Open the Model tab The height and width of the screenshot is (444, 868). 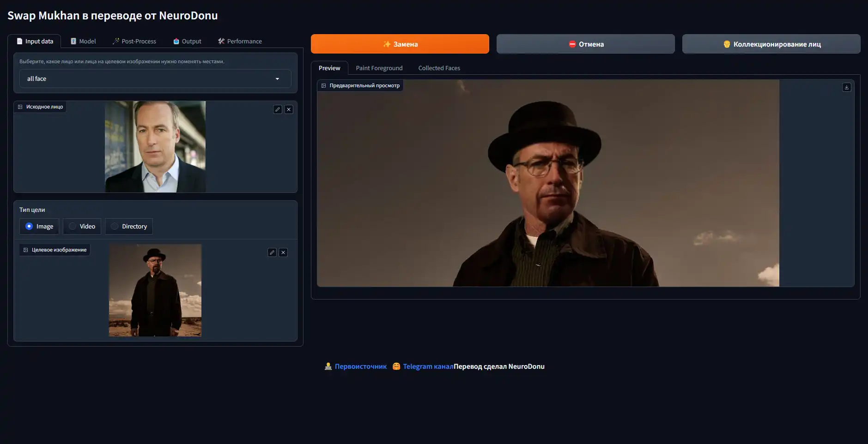(x=83, y=41)
